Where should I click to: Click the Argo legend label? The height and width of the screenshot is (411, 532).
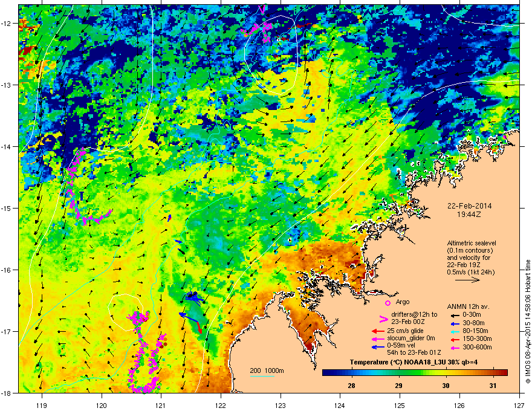403,302
